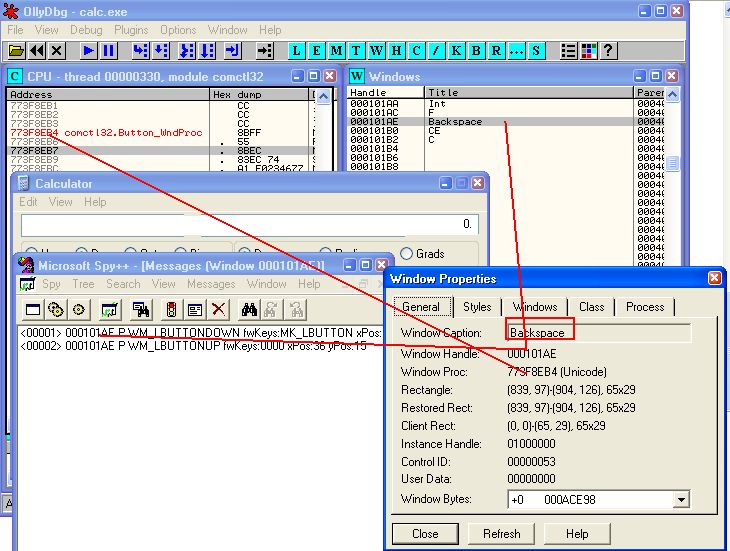Switch to Class tab in Window Properties
This screenshot has width=730, height=551.
pyautogui.click(x=591, y=307)
